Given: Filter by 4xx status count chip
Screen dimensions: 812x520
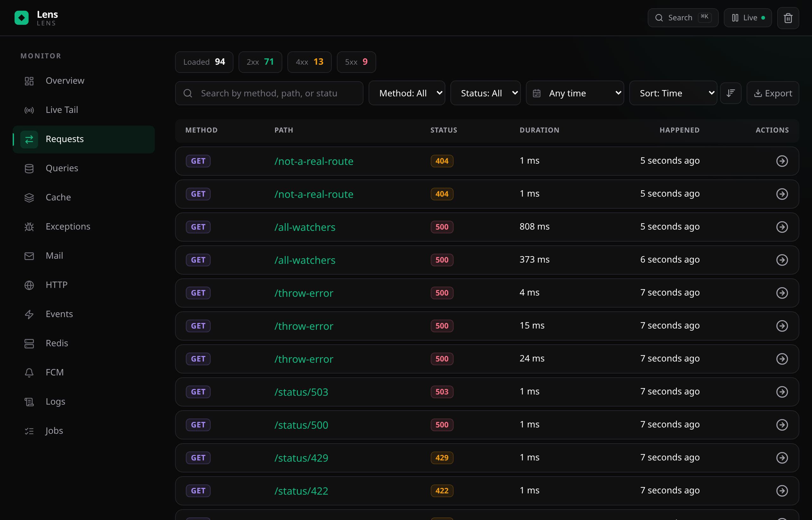Looking at the screenshot, I should (x=309, y=62).
